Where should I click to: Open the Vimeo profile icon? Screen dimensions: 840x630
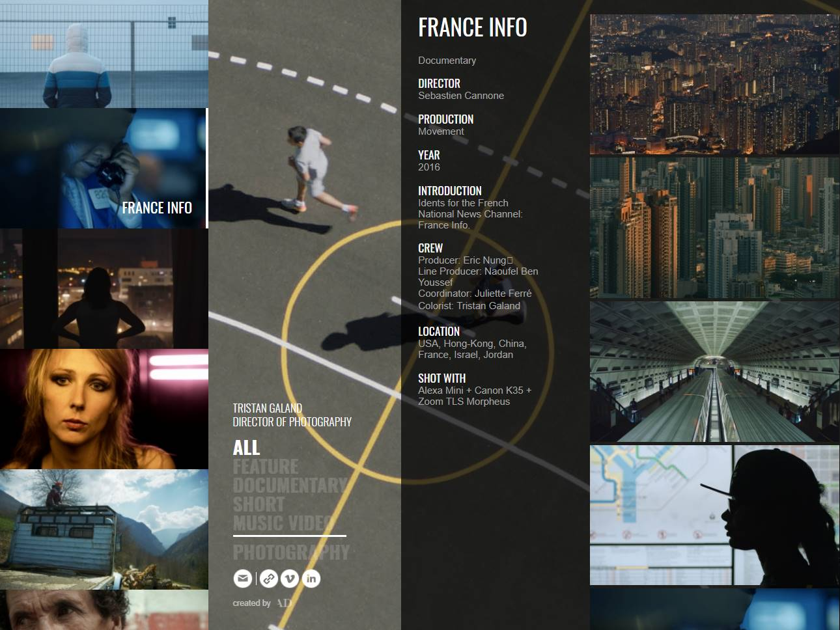pos(290,578)
